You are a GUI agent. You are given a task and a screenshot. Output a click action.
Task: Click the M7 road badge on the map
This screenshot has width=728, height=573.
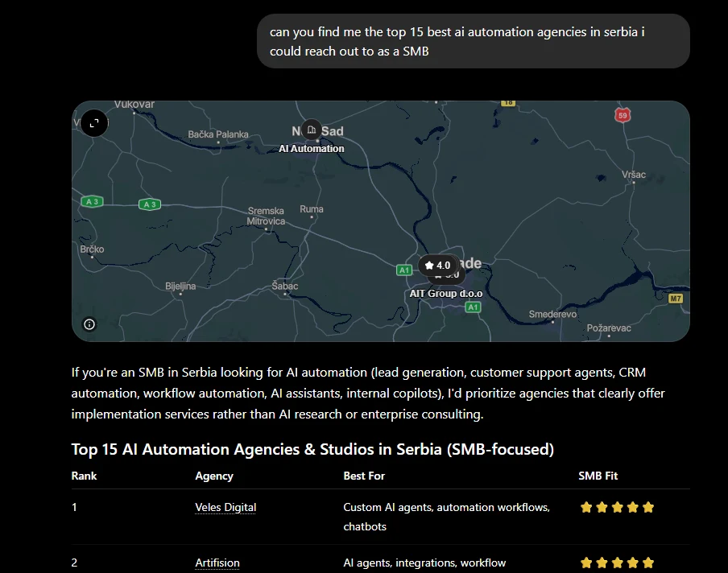point(676,299)
